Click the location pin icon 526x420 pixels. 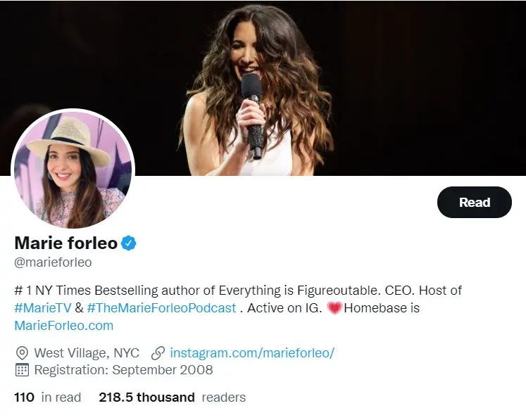pos(22,352)
